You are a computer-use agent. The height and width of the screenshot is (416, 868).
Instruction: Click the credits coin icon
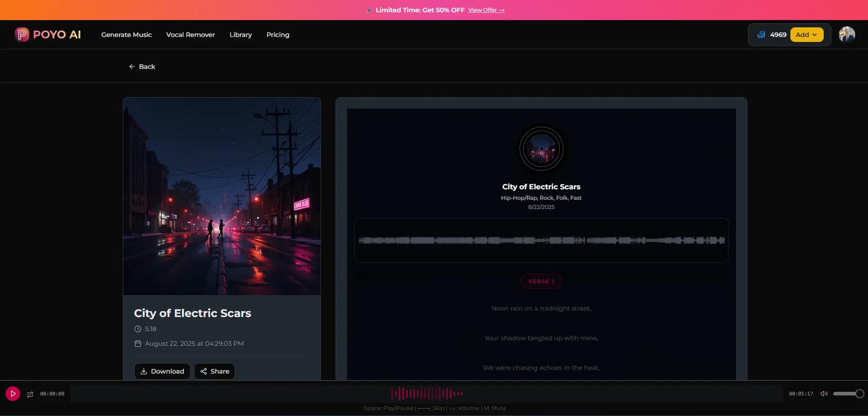pyautogui.click(x=761, y=34)
